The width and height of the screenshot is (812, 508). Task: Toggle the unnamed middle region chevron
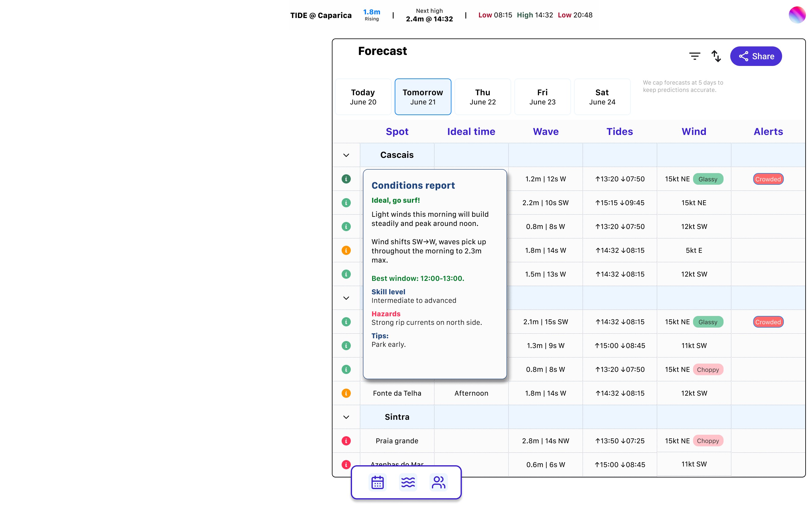pyautogui.click(x=346, y=298)
